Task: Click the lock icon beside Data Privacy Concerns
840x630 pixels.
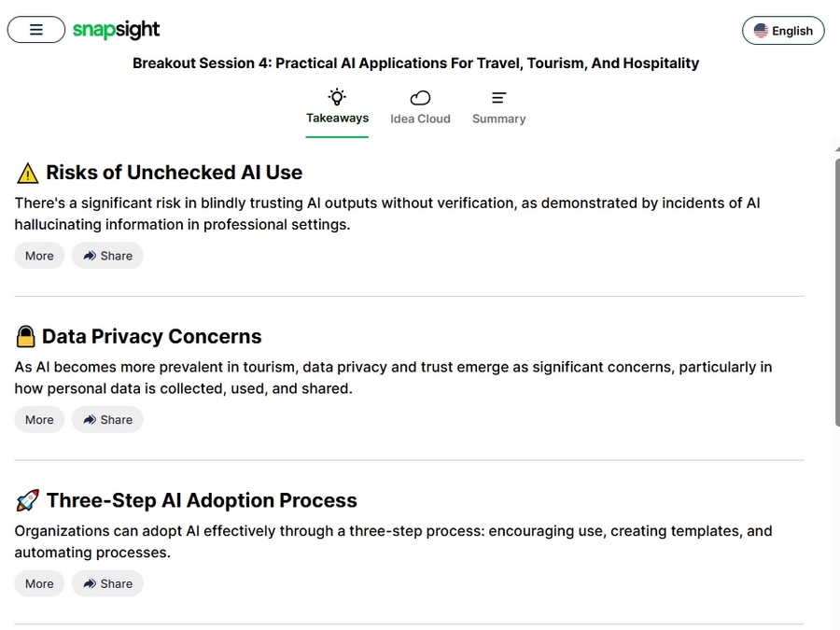Action: (x=25, y=337)
